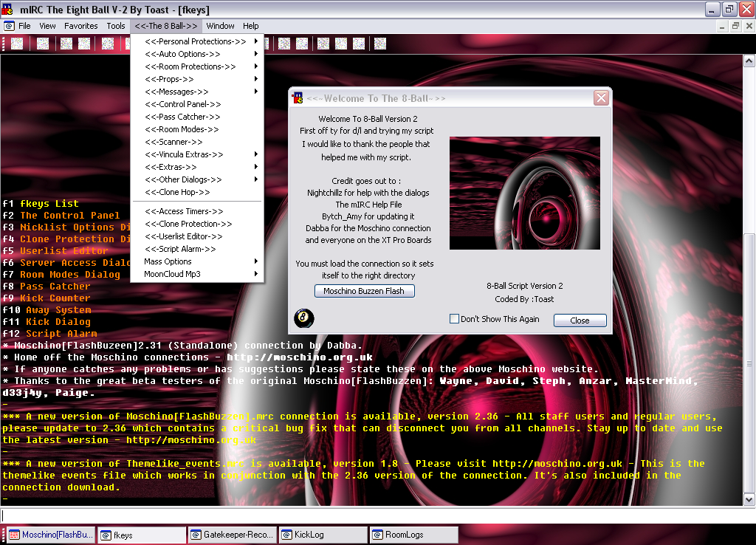
Task: Follow the link after 'Home off the Moschino connections'
Action: click(300, 357)
